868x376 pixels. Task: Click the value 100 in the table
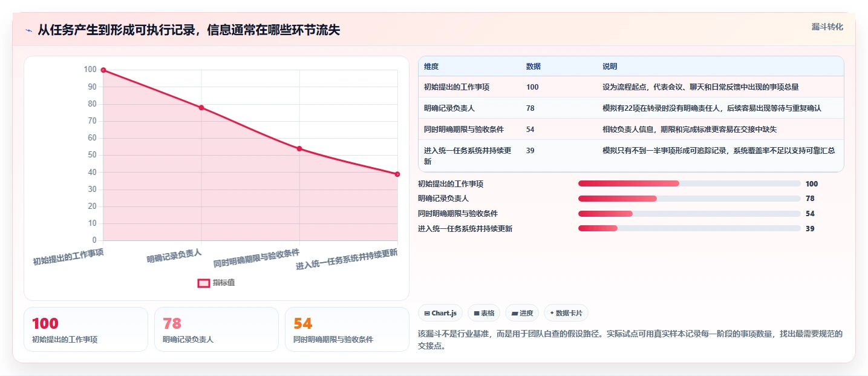[x=532, y=87]
